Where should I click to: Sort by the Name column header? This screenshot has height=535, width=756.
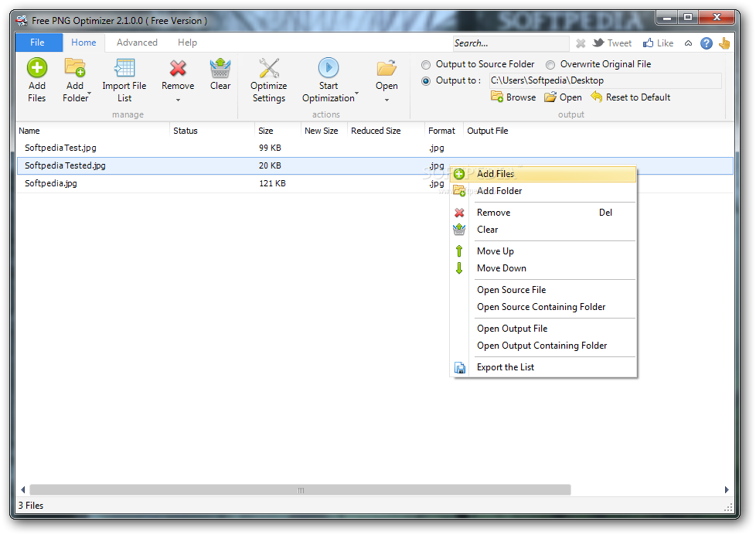93,131
